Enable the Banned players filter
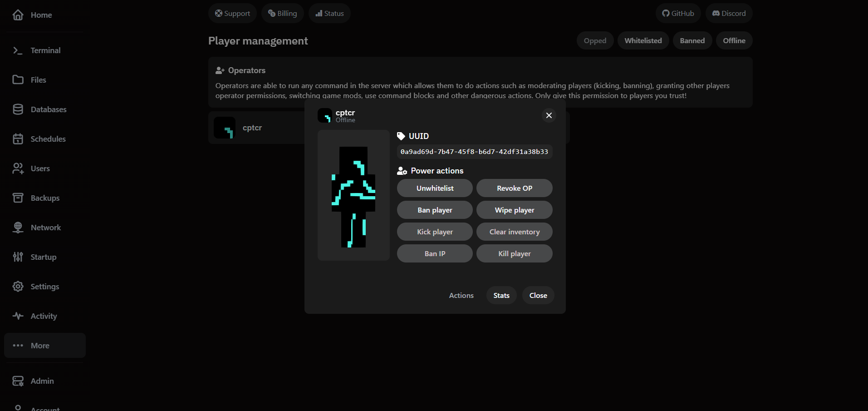The width and height of the screenshot is (868, 411). [x=692, y=40]
